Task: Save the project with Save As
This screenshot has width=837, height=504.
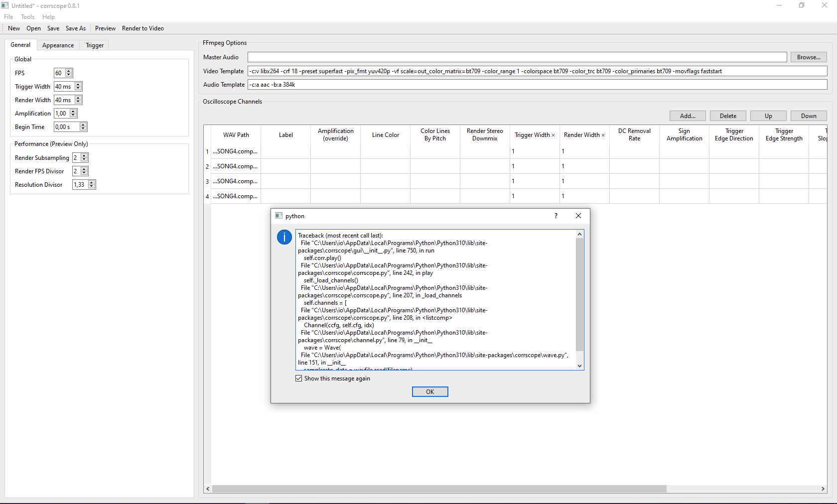Action: click(x=75, y=28)
